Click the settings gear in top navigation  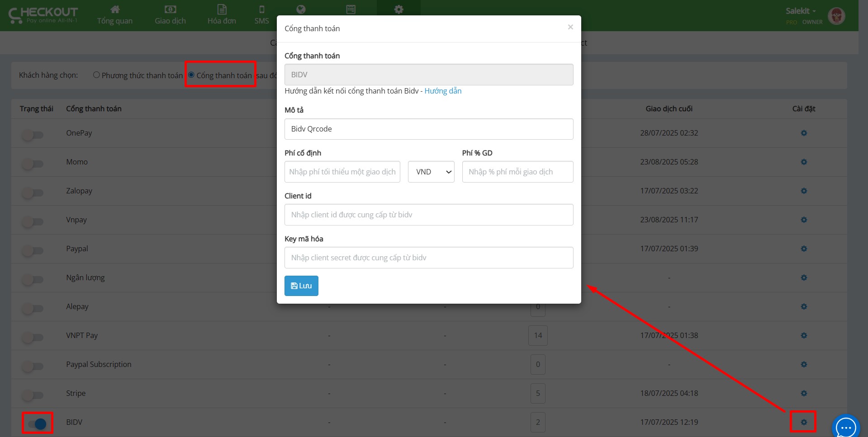[398, 9]
